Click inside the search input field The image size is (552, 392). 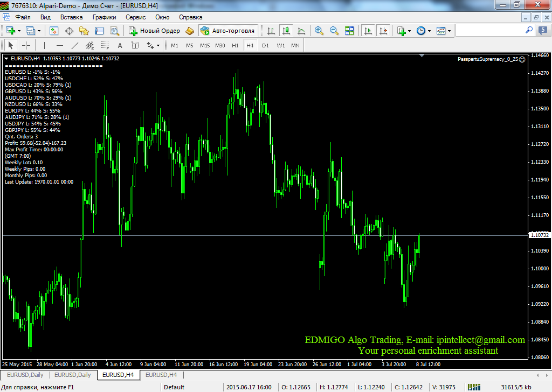point(490,31)
